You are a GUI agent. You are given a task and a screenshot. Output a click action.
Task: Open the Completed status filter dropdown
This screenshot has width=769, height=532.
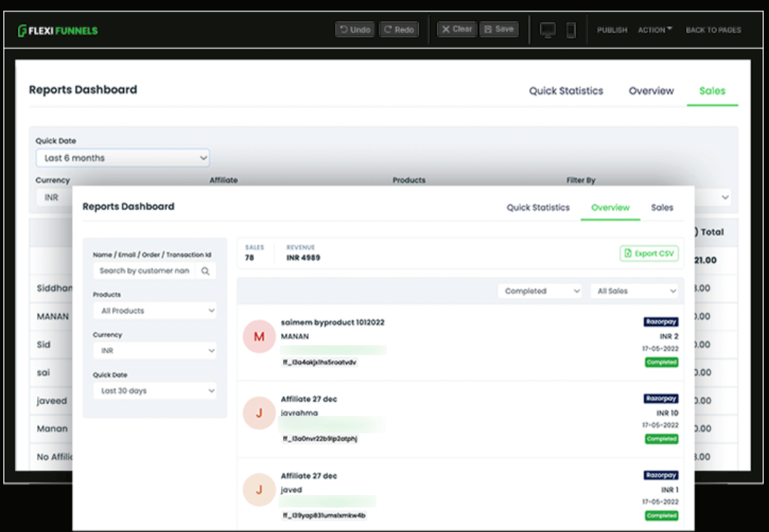pyautogui.click(x=540, y=291)
